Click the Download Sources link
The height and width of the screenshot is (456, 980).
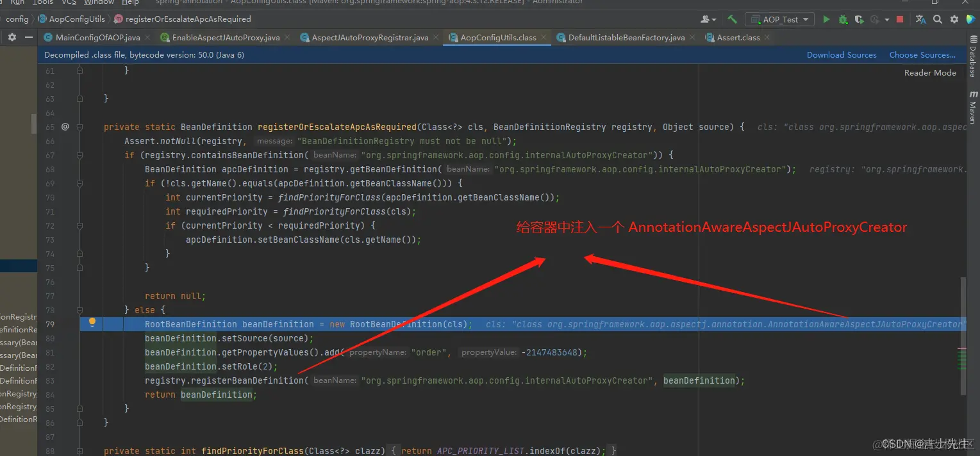842,55
